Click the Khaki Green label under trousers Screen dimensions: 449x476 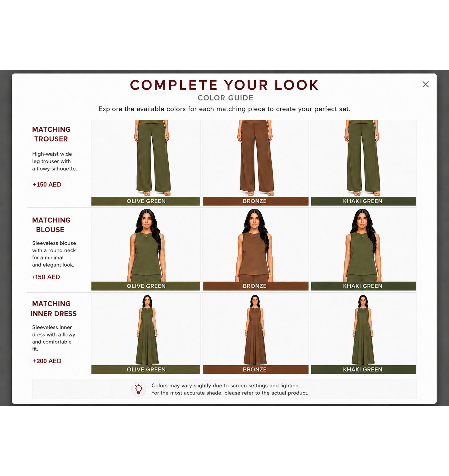[x=363, y=201]
